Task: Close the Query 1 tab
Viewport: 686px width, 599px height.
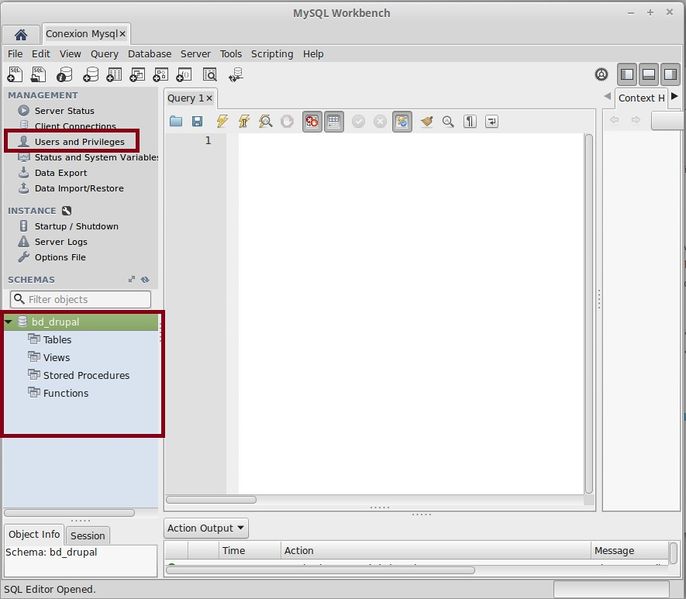Action: 209,98
